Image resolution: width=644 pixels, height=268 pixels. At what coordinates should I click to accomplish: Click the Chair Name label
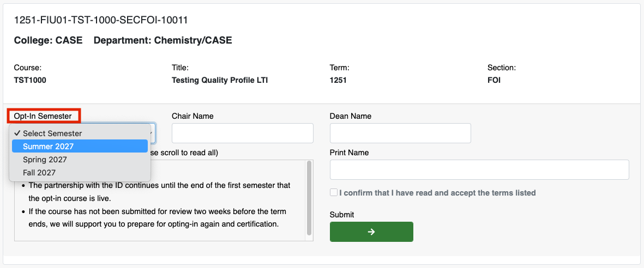click(x=192, y=116)
